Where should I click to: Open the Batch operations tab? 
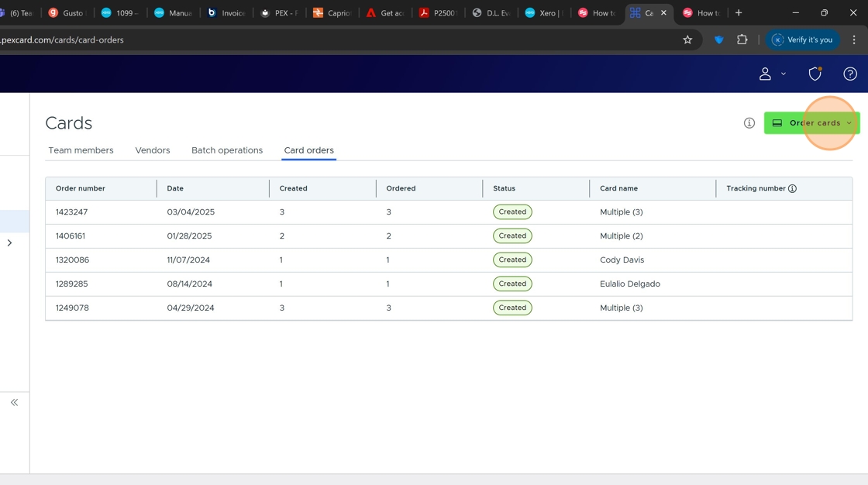[x=227, y=150]
